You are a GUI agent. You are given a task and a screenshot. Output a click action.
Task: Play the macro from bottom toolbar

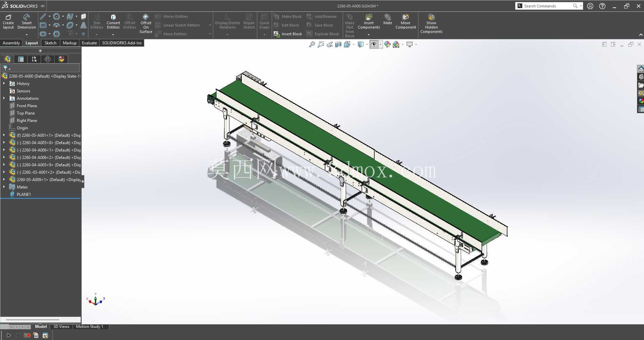[9, 335]
